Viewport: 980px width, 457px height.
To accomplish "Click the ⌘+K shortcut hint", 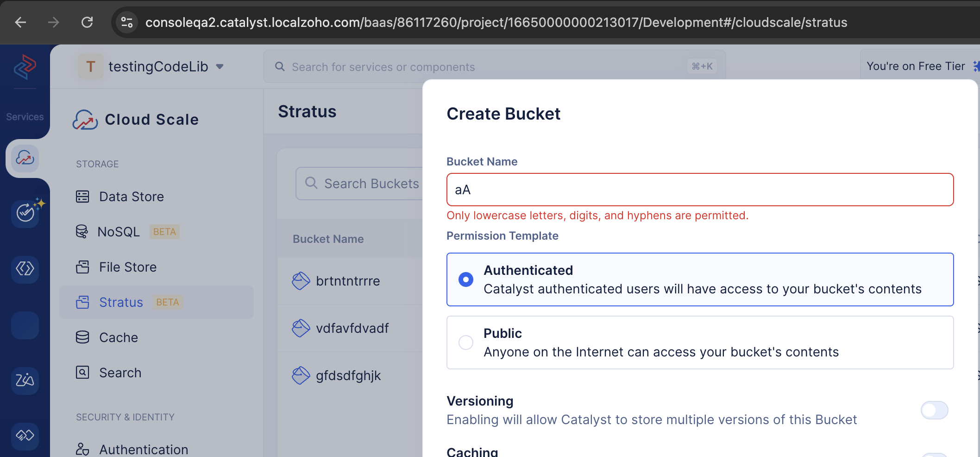I will tap(702, 66).
